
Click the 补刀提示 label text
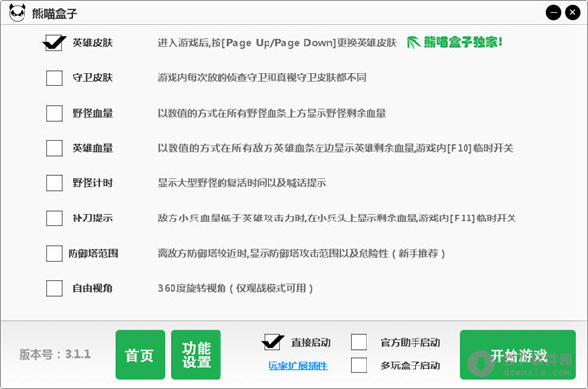(x=93, y=218)
